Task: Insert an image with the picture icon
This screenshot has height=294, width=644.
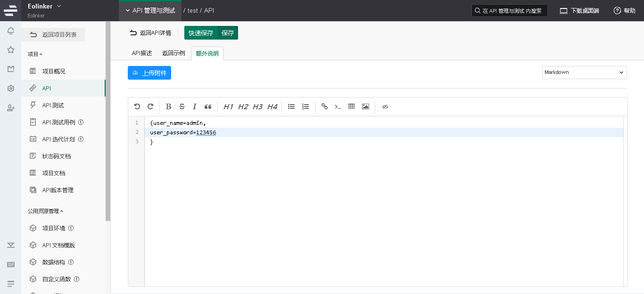Action: [x=365, y=106]
